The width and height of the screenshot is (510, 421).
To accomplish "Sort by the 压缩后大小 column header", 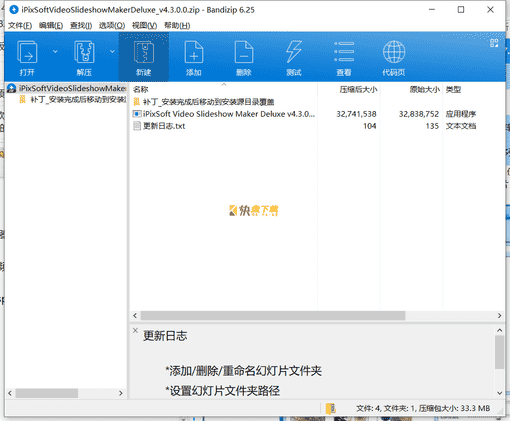I will [x=358, y=89].
